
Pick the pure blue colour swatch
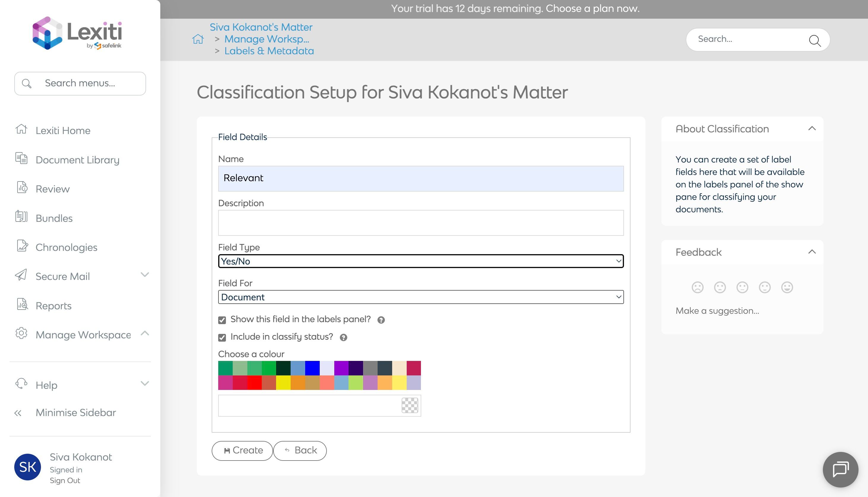click(x=312, y=368)
